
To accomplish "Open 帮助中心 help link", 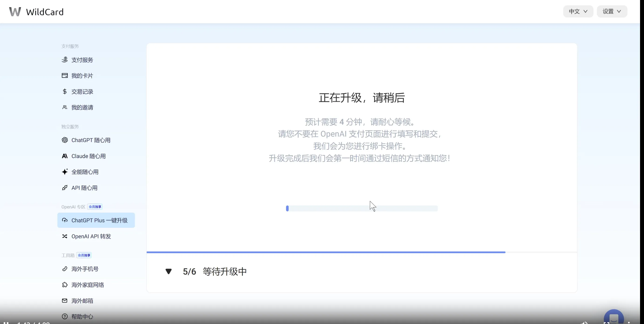I will [x=82, y=317].
